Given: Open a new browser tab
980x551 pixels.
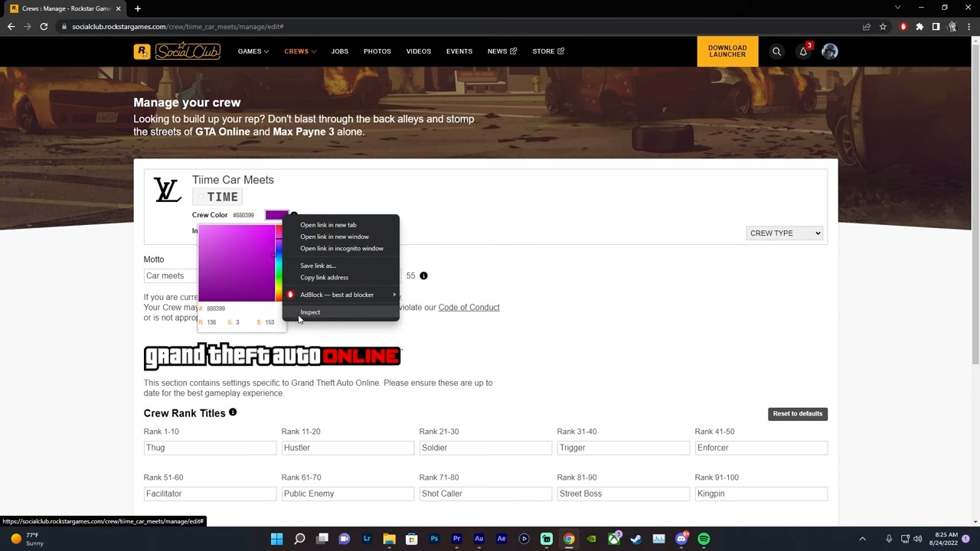Looking at the screenshot, I should click(x=138, y=8).
